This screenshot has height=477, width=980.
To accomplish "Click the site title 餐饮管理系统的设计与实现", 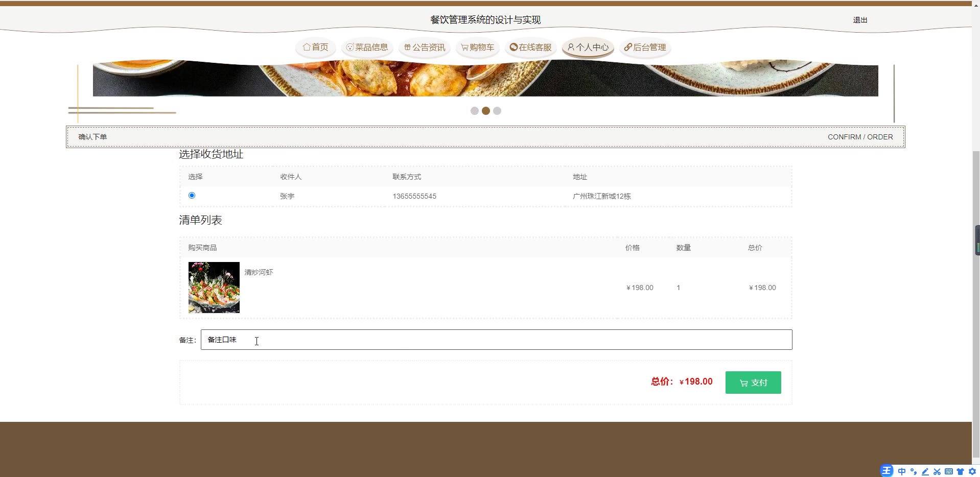I will (x=485, y=20).
